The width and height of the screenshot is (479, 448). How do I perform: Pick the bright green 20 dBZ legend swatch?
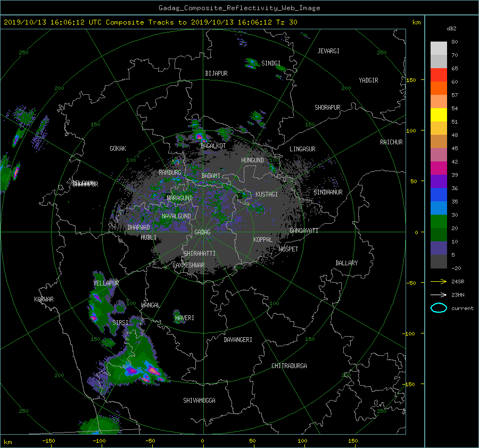click(439, 222)
